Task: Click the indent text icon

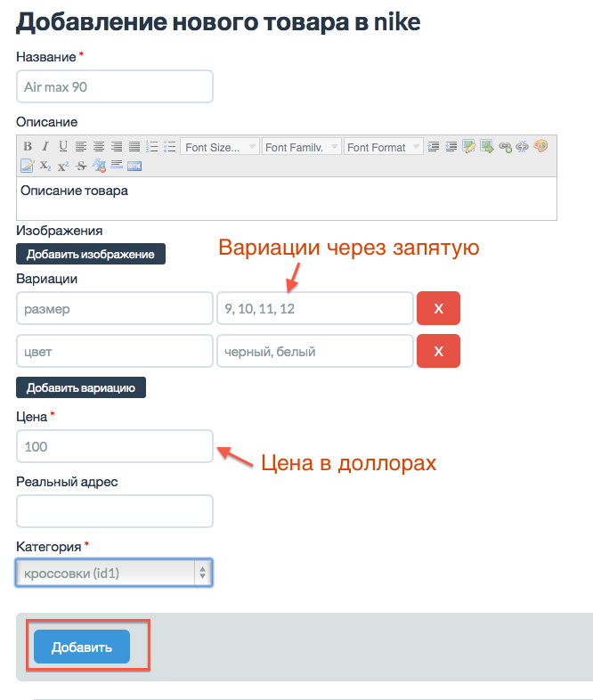Action: 434,146
